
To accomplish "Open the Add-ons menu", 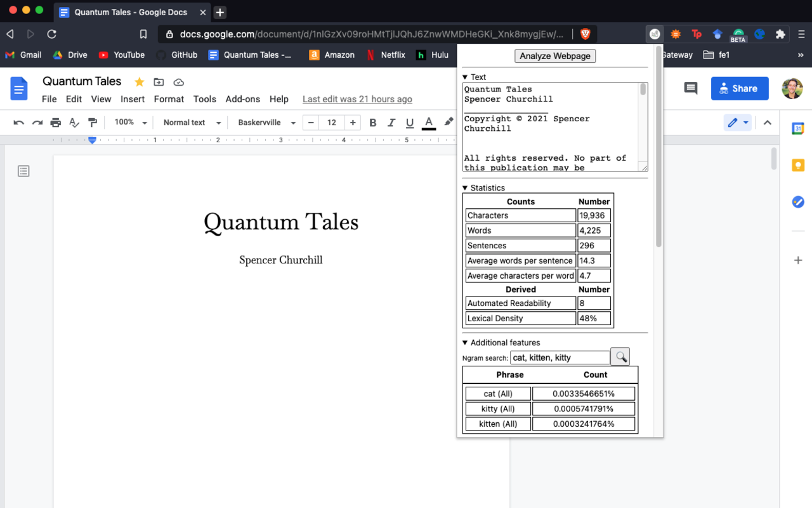I will point(242,99).
